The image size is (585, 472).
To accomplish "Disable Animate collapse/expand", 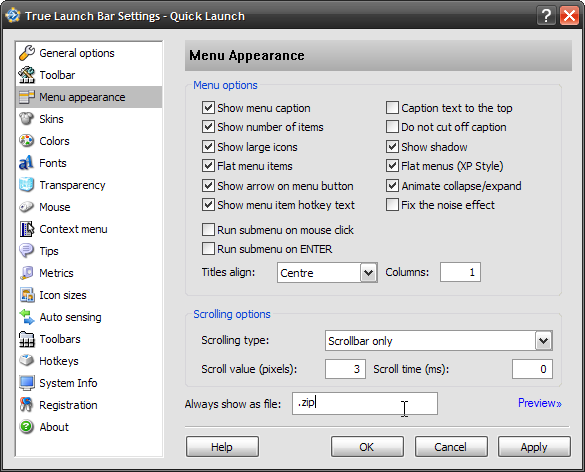I will (392, 185).
